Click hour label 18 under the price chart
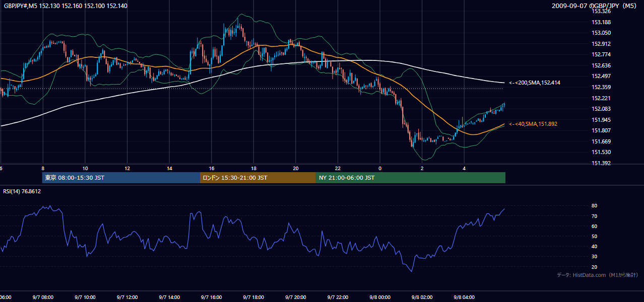This screenshot has width=644, height=302. click(253, 168)
